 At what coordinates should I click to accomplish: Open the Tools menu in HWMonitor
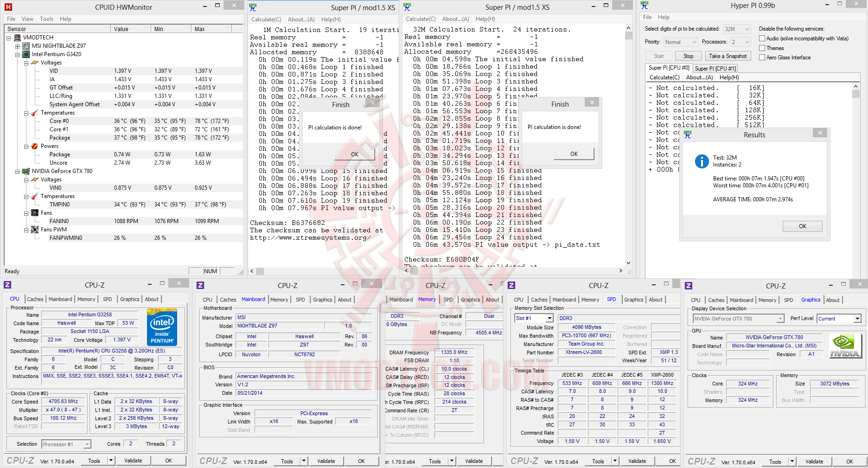pyautogui.click(x=46, y=19)
